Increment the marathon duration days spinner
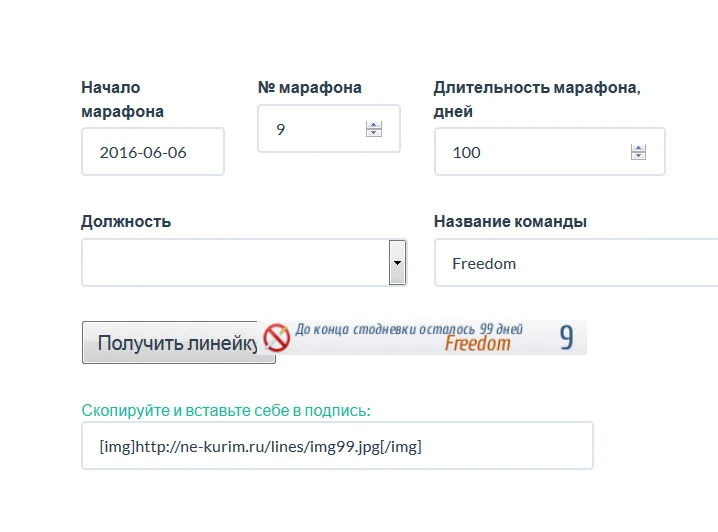 tap(638, 148)
